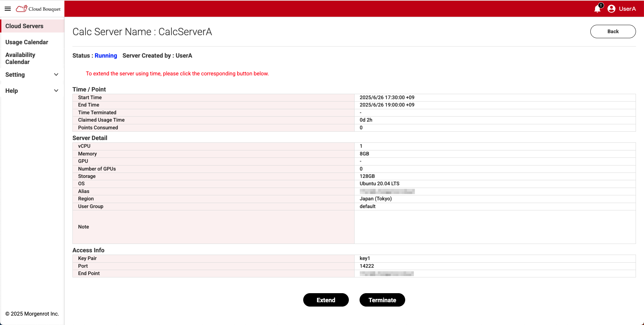
Task: Click the Running status text
Action: click(106, 56)
